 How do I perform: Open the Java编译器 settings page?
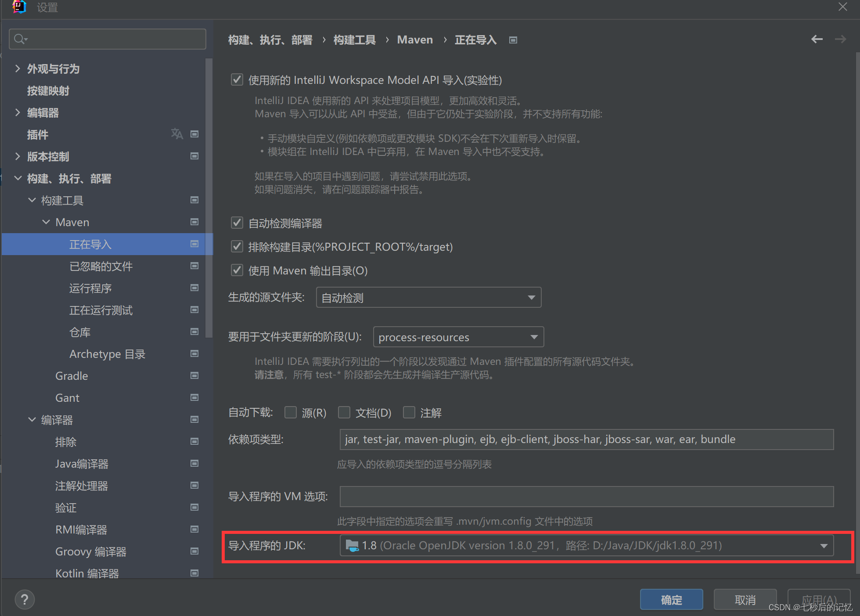[x=82, y=464]
